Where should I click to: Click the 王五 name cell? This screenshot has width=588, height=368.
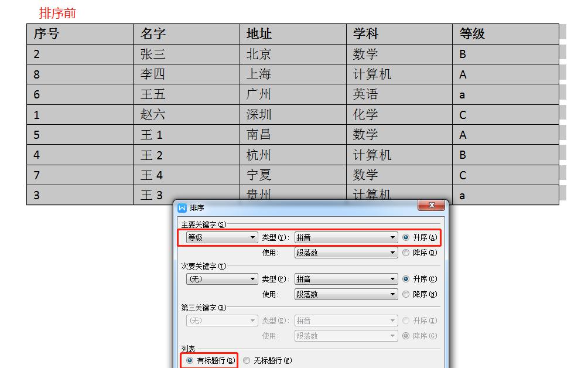(186, 94)
